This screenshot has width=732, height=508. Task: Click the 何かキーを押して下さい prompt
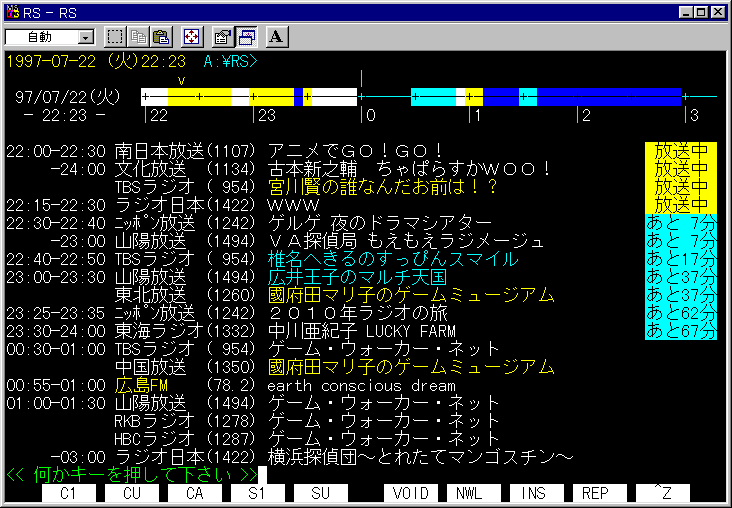pyautogui.click(x=132, y=475)
